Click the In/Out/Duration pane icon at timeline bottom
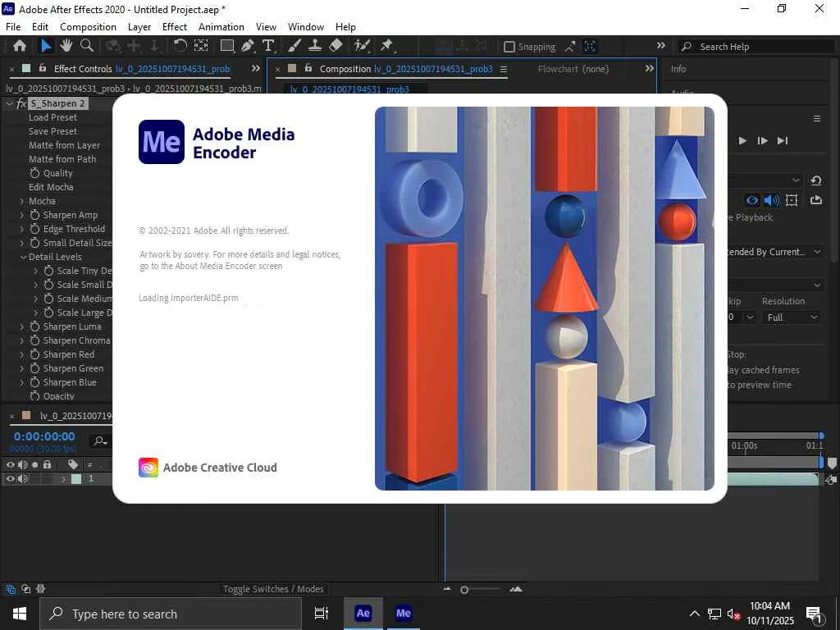This screenshot has width=840, height=630. click(x=41, y=589)
